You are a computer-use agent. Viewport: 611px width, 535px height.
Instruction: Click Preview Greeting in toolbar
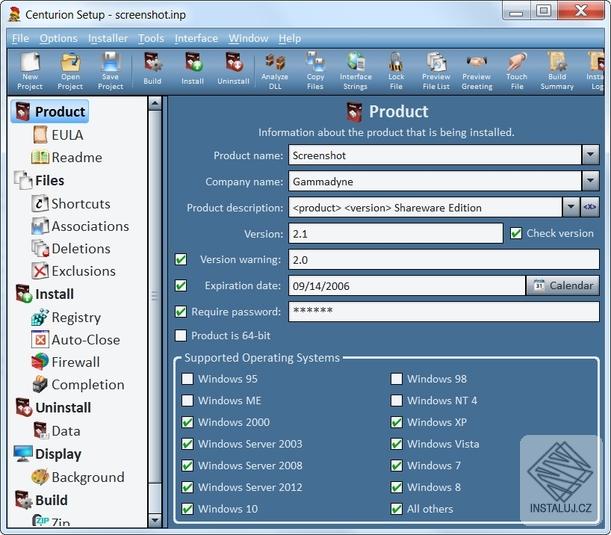pyautogui.click(x=477, y=72)
